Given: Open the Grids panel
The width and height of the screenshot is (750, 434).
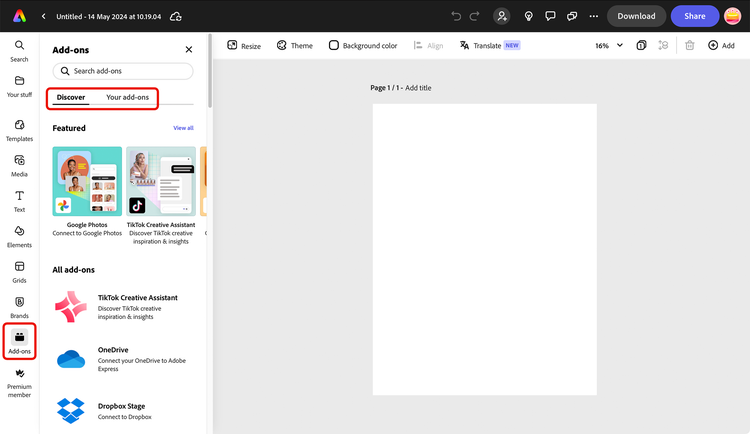Looking at the screenshot, I should coord(19,272).
